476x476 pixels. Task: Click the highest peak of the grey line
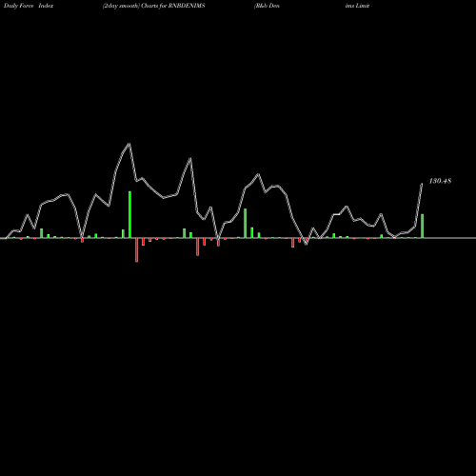[129, 144]
